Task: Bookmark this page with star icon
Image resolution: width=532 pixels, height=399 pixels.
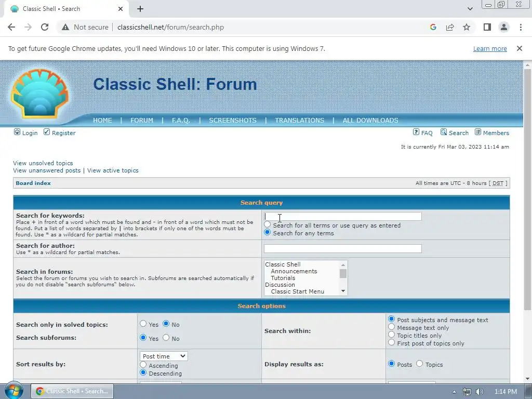Action: tap(467, 27)
